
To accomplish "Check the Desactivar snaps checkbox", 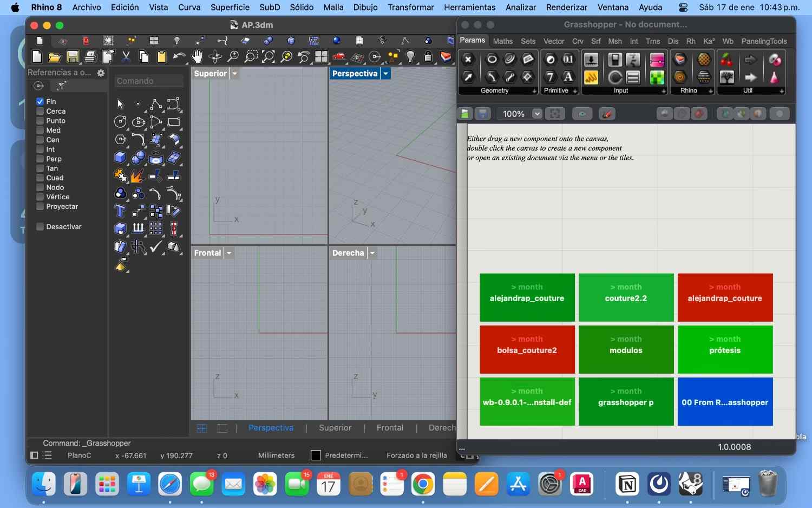I will pos(40,227).
